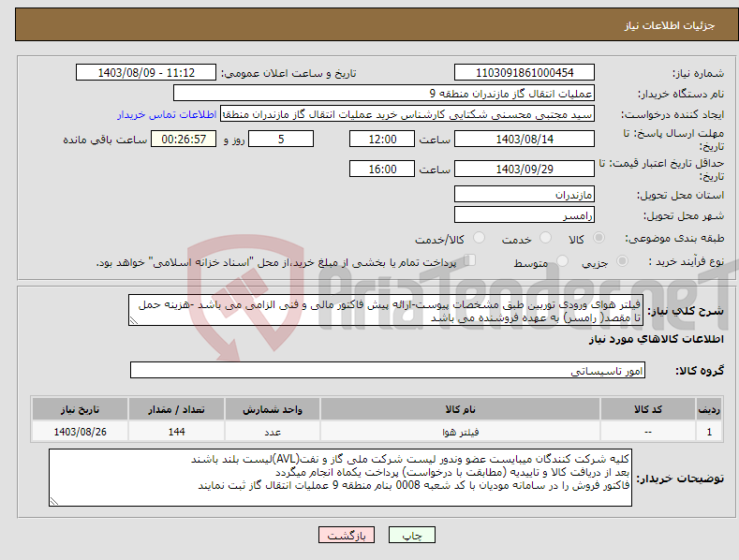Click the چاپ print button
The height and width of the screenshot is (560, 739).
coord(412,535)
